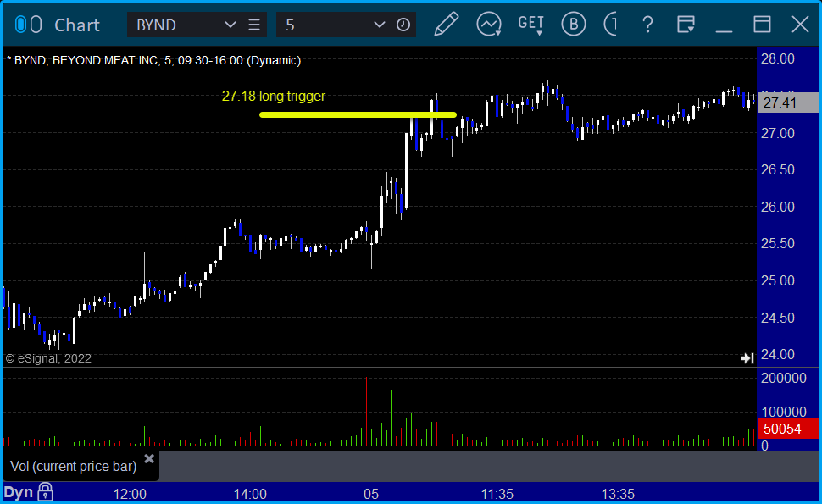This screenshot has height=504, width=822.
Task: Select the pencil drawing tools icon
Action: pos(446,24)
